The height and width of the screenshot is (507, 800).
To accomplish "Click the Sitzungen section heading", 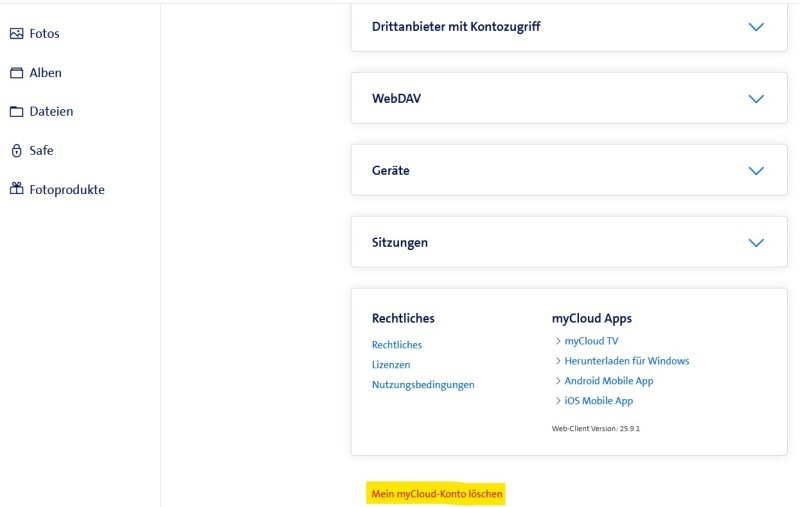I will point(400,243).
